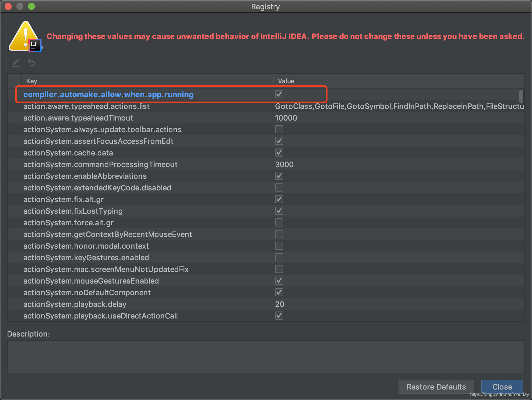
Task: Toggle actionSystem.noDefaultComponent checkbox
Action: pyautogui.click(x=279, y=292)
